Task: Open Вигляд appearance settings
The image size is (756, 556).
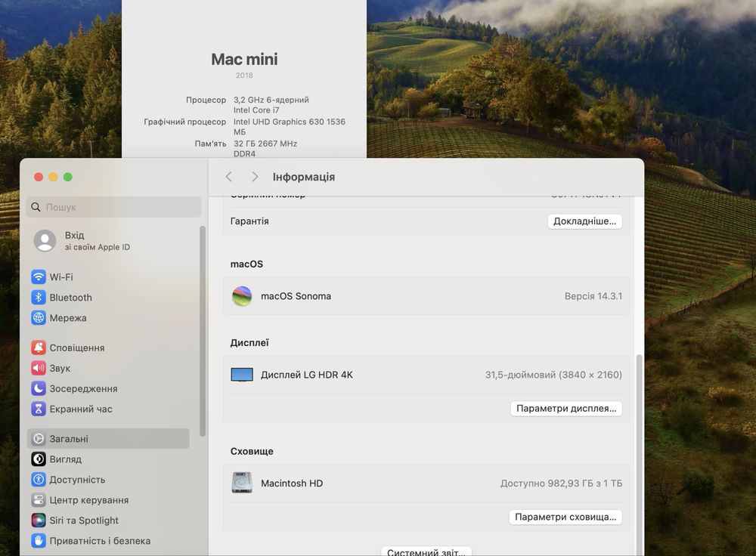Action: tap(57, 459)
